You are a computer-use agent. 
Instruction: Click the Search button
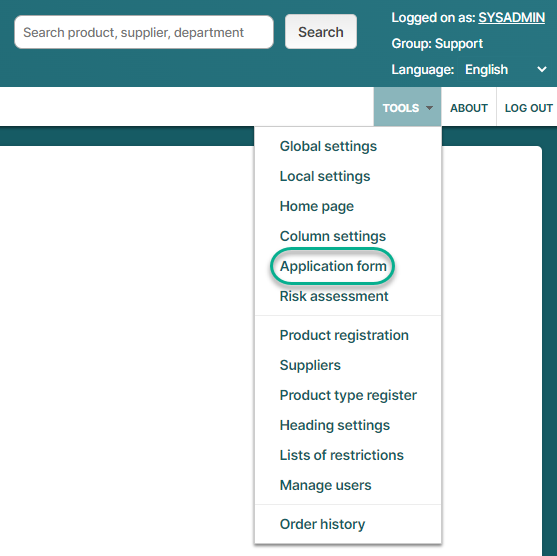click(x=320, y=32)
